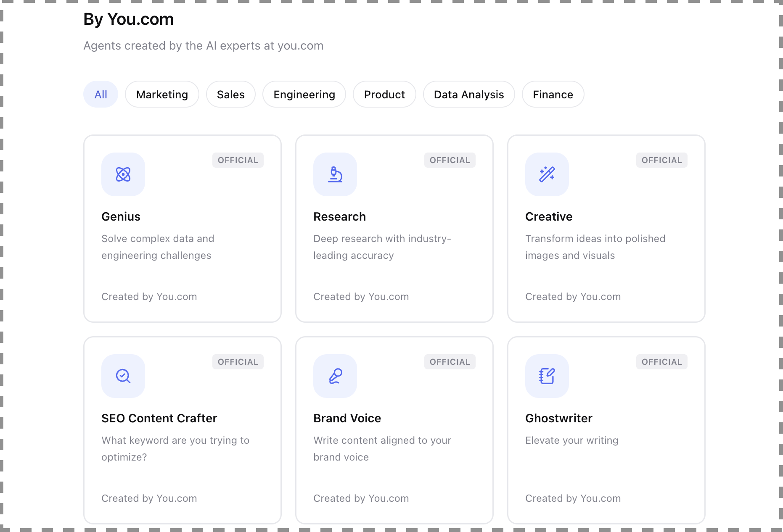Click "Created by You.com" on Genius card
This screenshot has height=532, width=783.
click(x=149, y=297)
